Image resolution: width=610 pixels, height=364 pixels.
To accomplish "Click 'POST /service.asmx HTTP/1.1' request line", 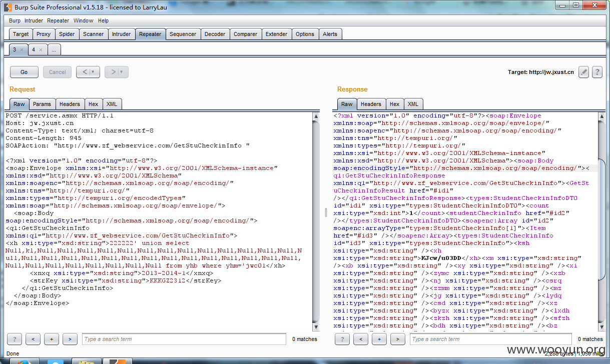I will pos(60,115).
